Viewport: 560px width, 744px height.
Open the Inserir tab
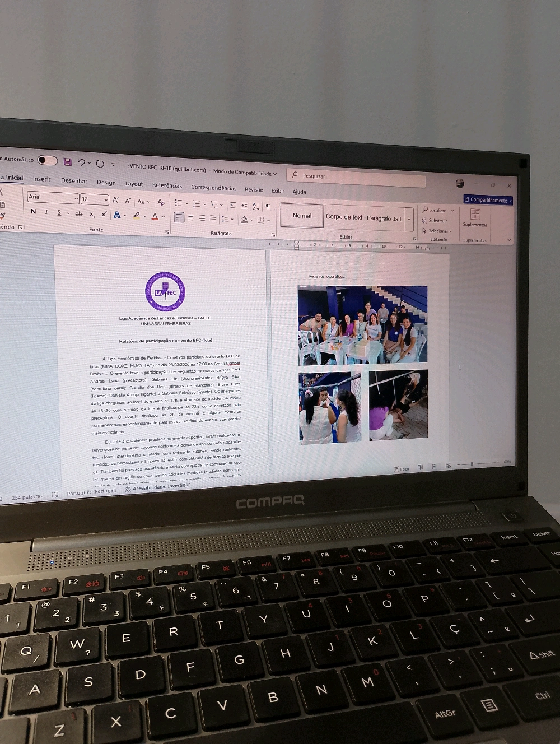coord(41,179)
